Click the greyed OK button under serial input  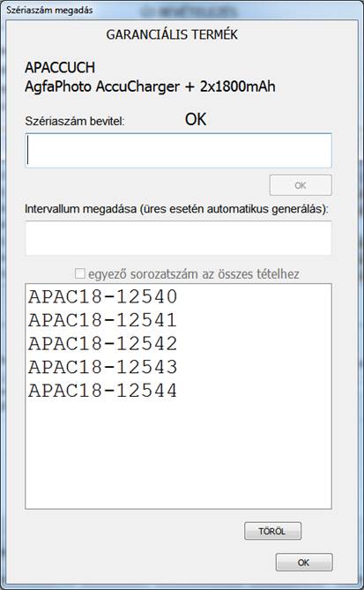tap(301, 185)
